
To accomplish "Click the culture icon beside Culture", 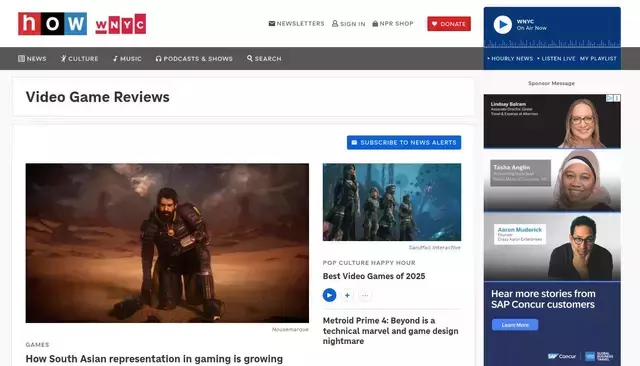I will click(63, 58).
